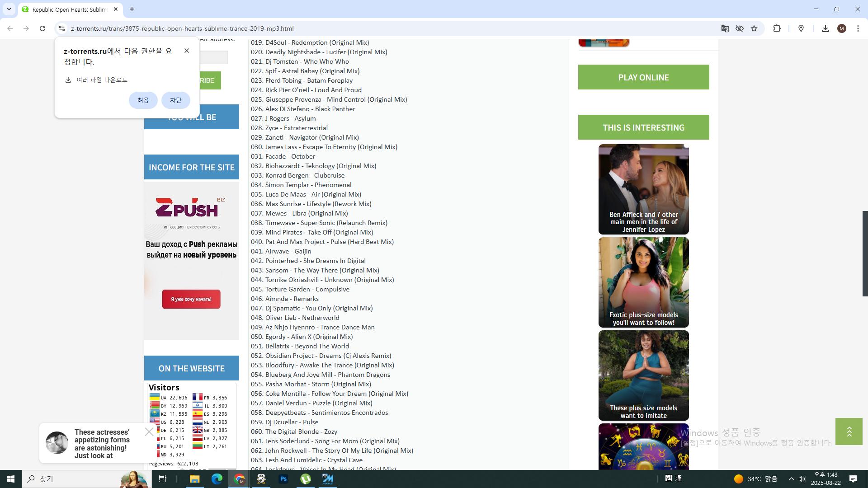
Task: Open plus size models want to imitate thumbnail
Action: click(x=643, y=375)
